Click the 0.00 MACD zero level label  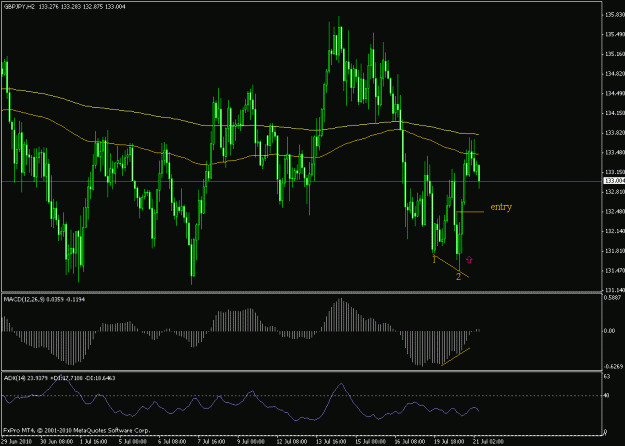pos(610,330)
